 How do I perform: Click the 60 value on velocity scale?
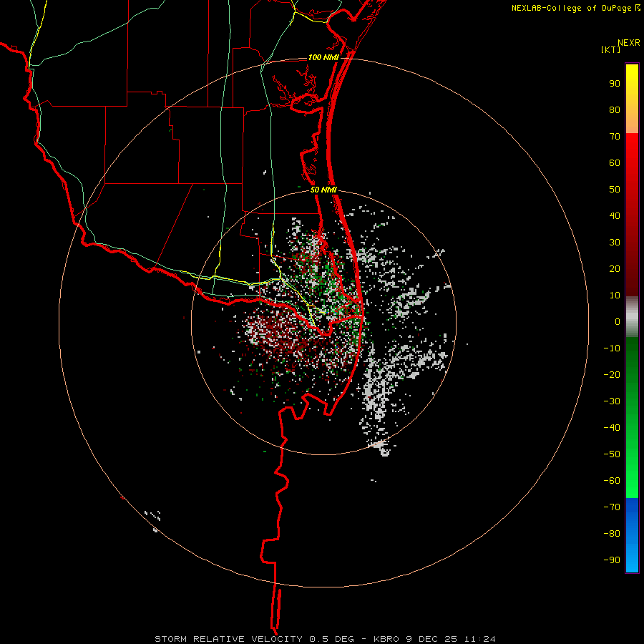coord(615,163)
